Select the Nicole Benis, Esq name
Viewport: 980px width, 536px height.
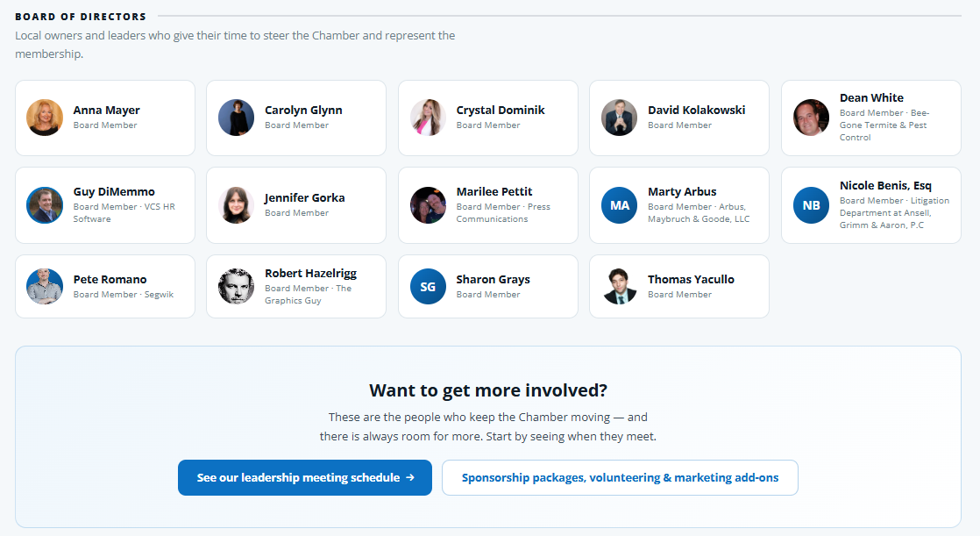pos(885,186)
